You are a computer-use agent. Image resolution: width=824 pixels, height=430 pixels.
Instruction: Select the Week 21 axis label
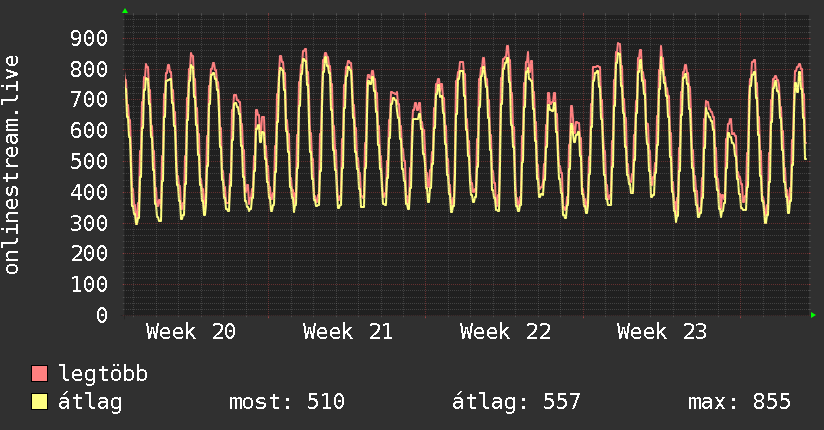click(x=348, y=332)
